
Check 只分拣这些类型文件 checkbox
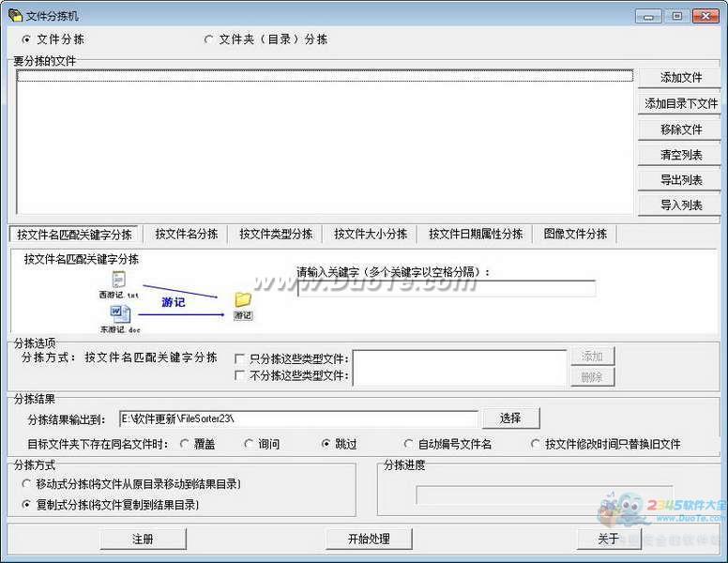[239, 358]
